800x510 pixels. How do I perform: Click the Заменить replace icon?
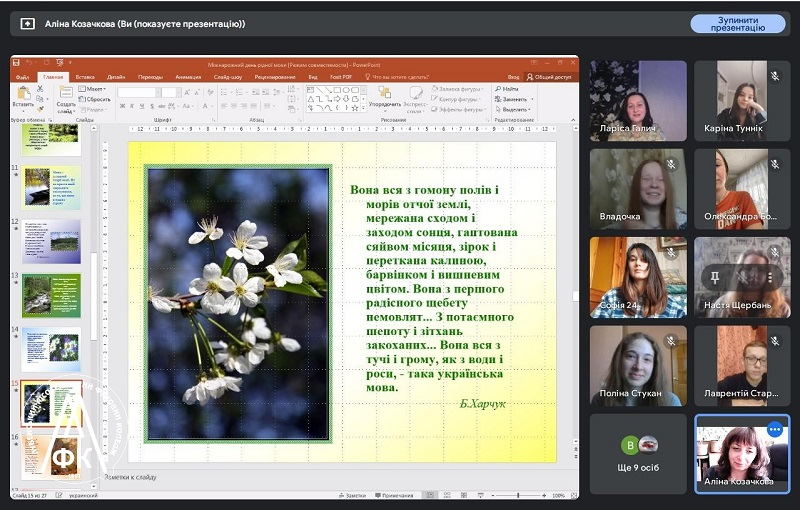click(498, 99)
